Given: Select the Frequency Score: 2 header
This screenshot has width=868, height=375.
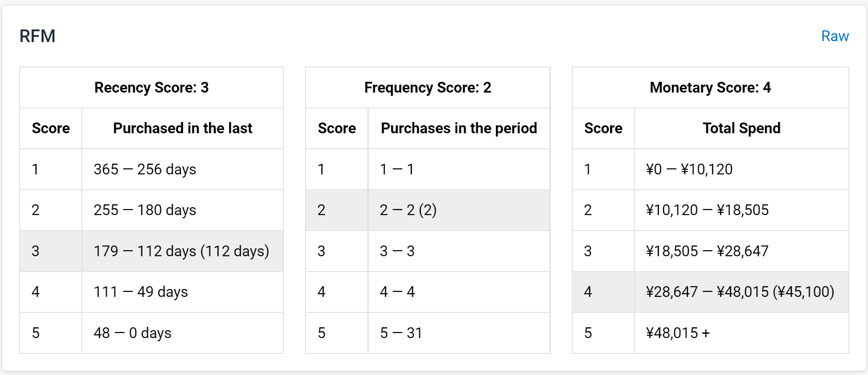Looking at the screenshot, I should 428,87.
